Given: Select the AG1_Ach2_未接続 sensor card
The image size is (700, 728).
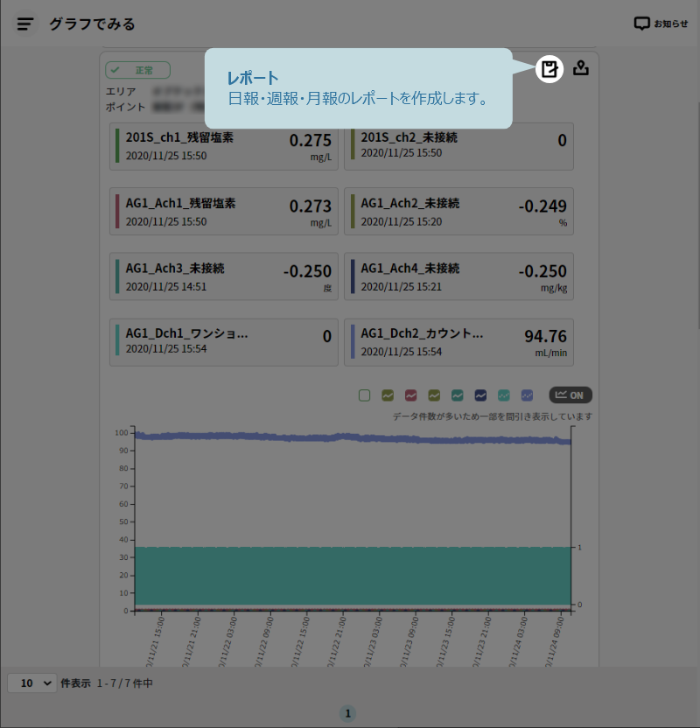Looking at the screenshot, I should click(x=458, y=211).
